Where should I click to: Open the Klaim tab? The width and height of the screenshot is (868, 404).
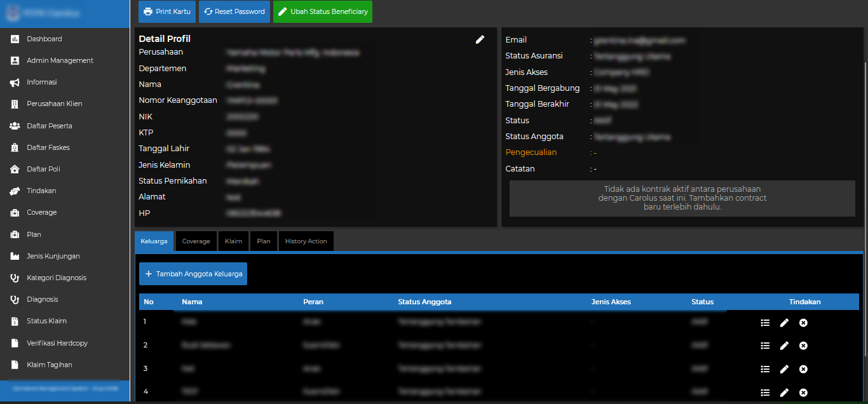pos(233,241)
